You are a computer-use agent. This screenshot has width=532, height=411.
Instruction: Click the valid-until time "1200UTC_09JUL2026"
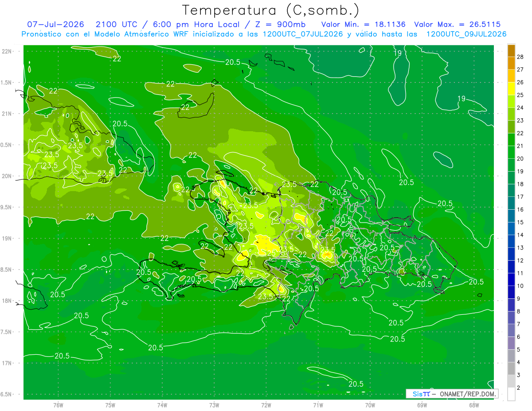pos(466,34)
